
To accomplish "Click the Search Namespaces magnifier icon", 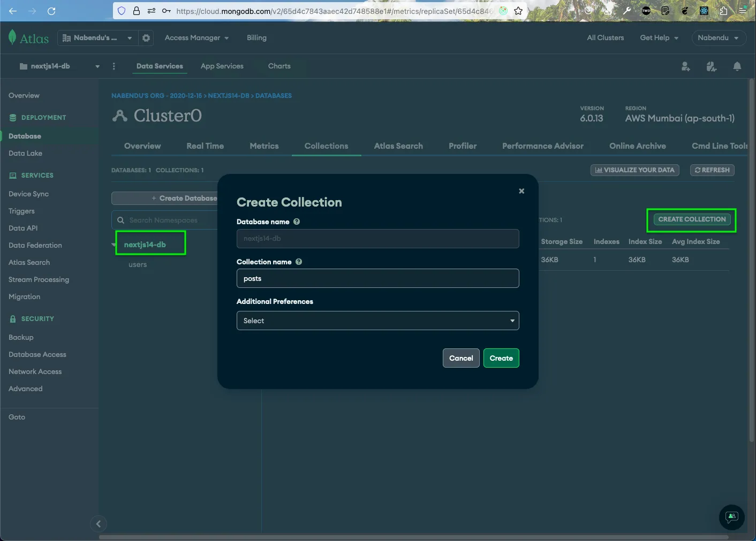I will (121, 220).
